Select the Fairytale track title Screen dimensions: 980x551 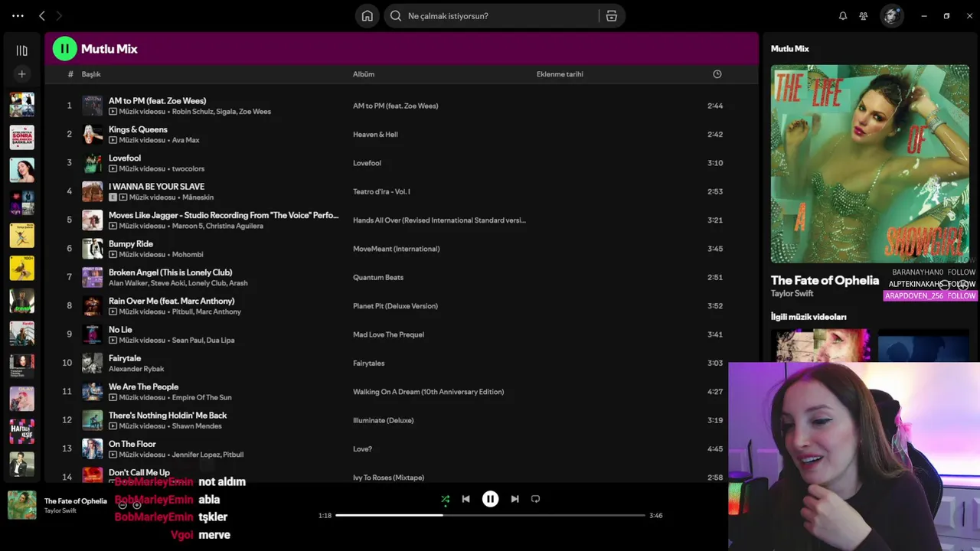(125, 358)
